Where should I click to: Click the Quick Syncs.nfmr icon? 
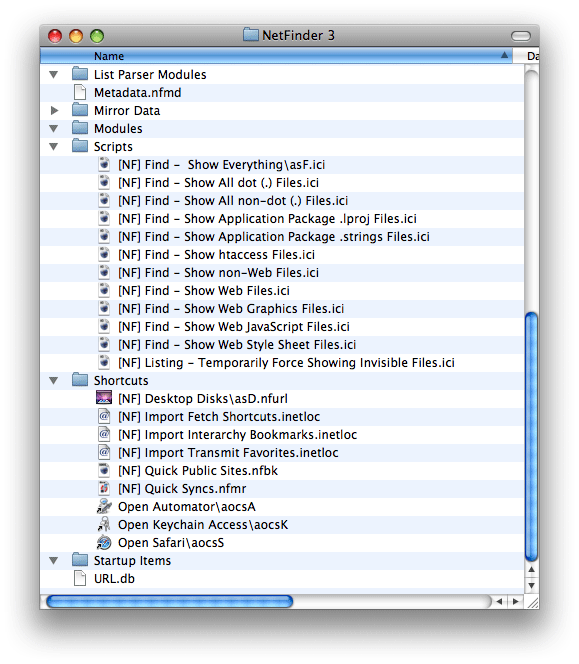click(x=104, y=488)
